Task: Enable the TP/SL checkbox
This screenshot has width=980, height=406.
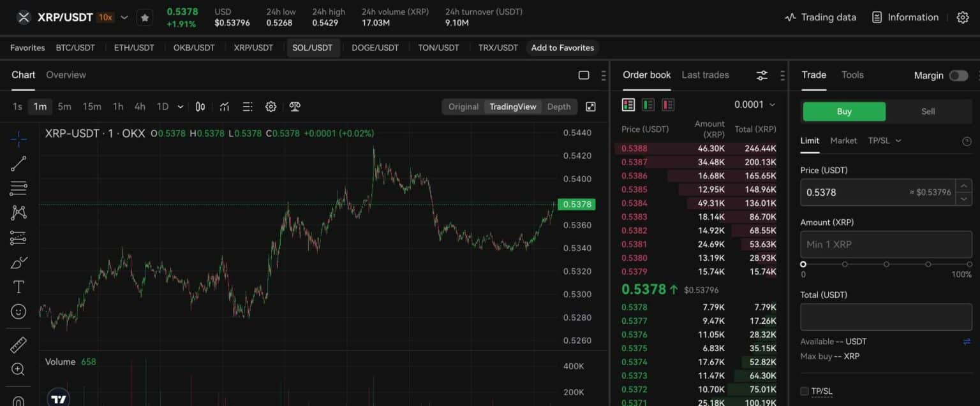Action: (805, 391)
